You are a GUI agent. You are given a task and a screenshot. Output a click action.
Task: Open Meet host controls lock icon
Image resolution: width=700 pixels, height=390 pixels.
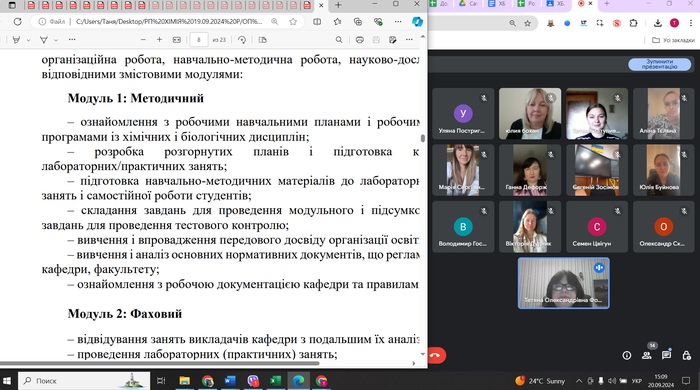tap(687, 355)
